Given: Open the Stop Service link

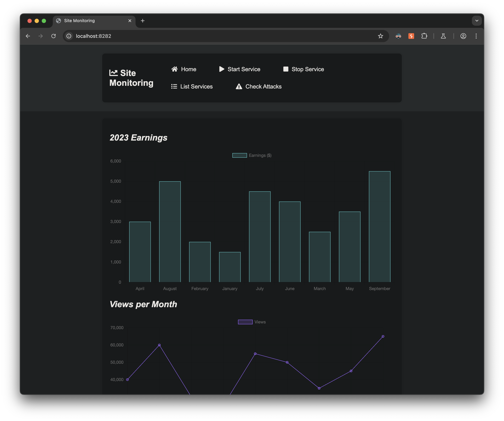Looking at the screenshot, I should (x=308, y=69).
